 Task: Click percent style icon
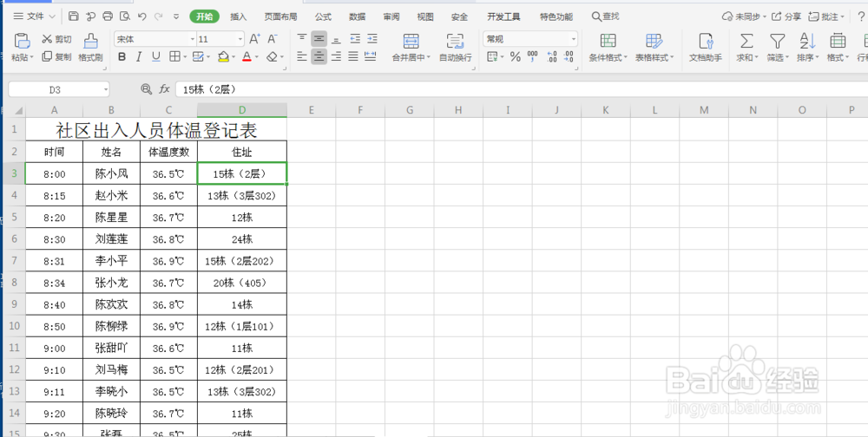516,56
